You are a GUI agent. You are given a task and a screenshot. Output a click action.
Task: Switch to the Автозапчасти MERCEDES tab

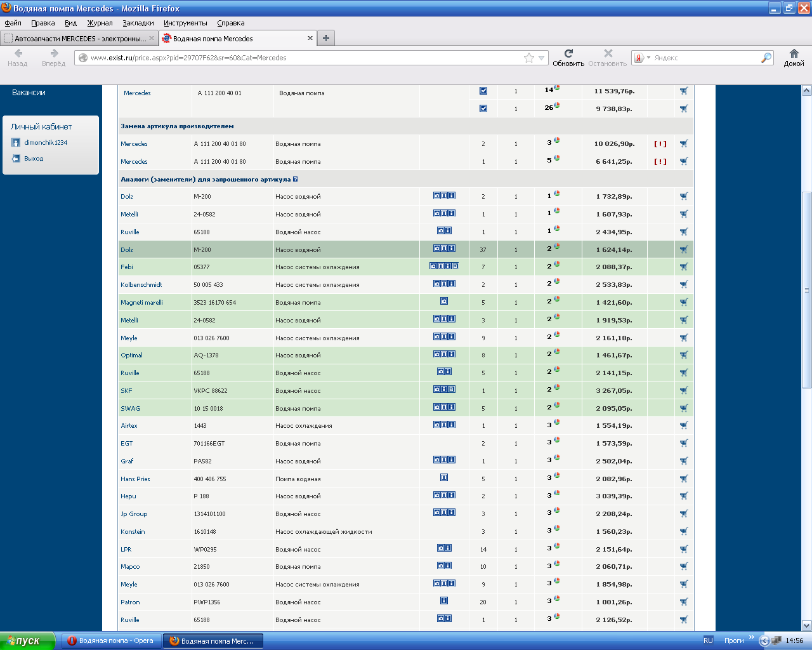(79, 38)
